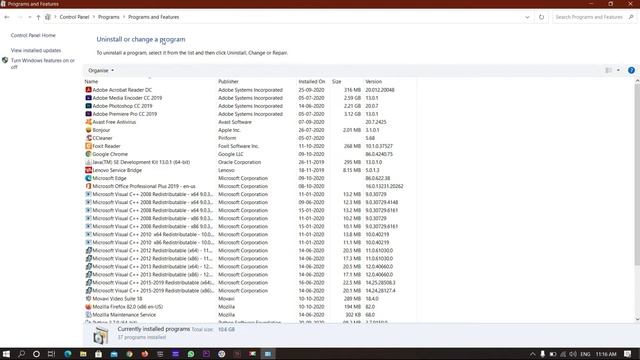Open WhatsApp from the taskbar
This screenshot has height=360, width=640.
click(191, 354)
